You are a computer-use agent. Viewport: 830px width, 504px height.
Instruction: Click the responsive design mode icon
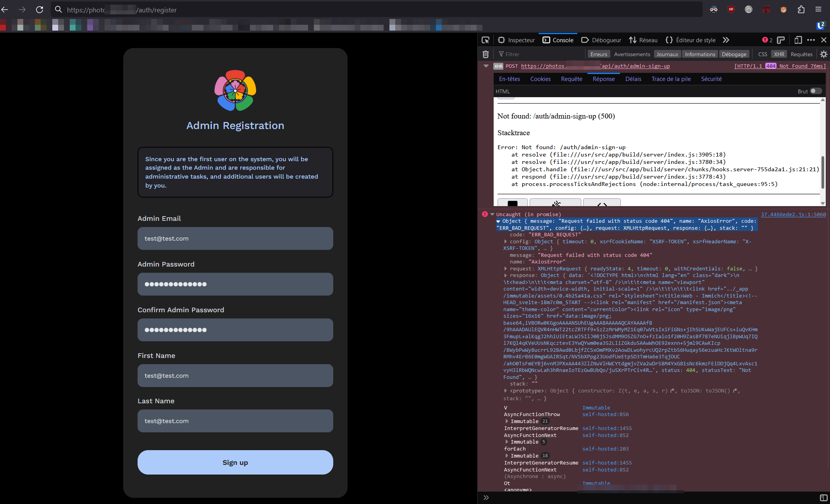pos(798,40)
